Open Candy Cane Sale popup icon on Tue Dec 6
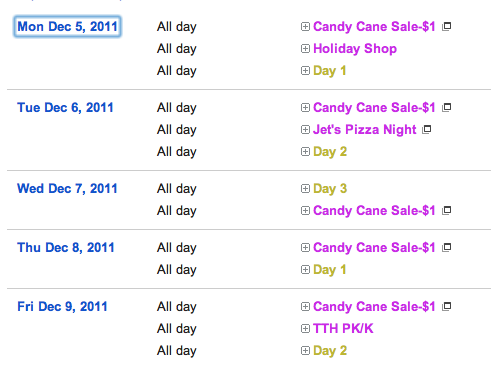This screenshot has width=491, height=368. [x=446, y=107]
